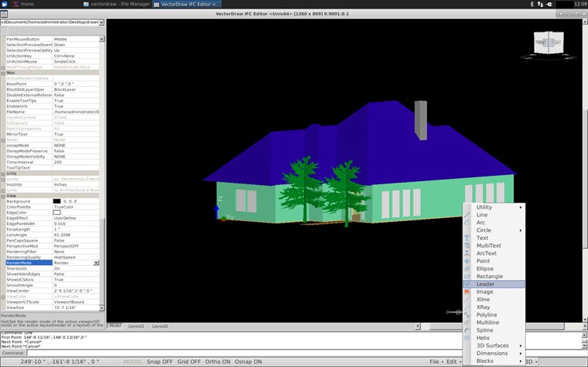Open the Utility submenu
Screen dimensions: 588x367
(494, 207)
